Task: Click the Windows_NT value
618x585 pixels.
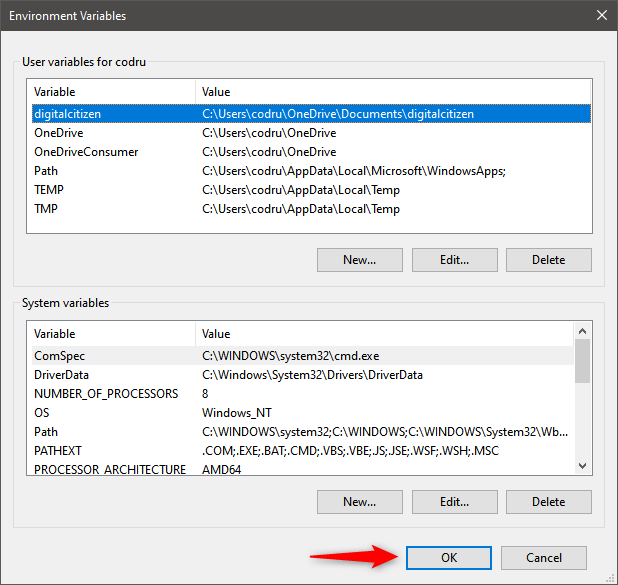Action: pos(236,413)
